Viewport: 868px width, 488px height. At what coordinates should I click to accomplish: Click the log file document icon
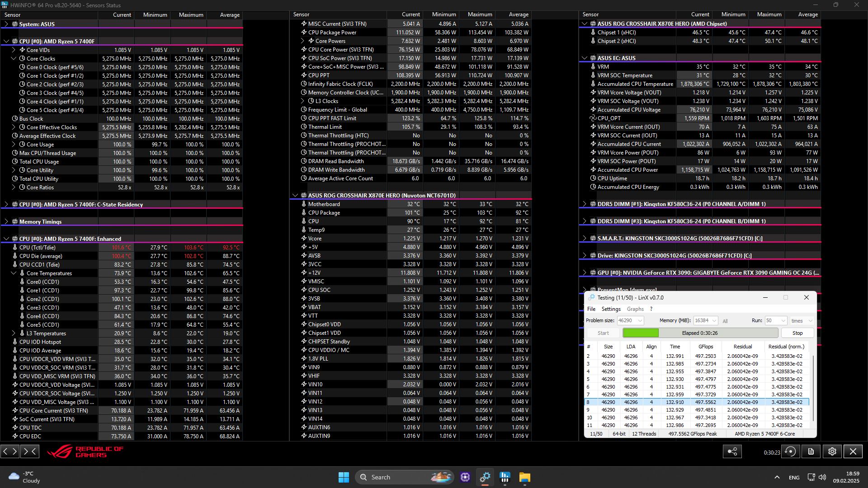tap(811, 451)
